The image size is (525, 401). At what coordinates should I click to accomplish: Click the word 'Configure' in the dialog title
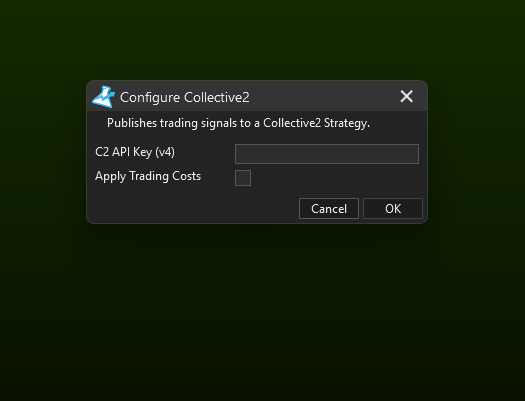tap(150, 97)
